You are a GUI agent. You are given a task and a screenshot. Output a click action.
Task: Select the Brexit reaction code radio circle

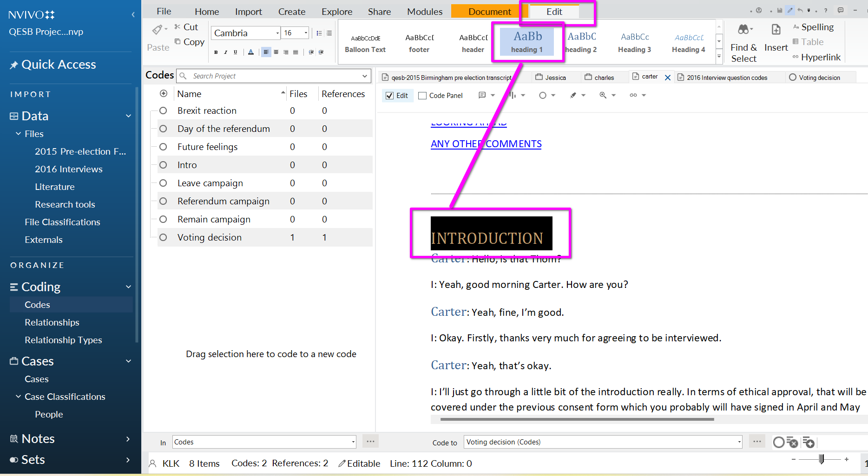click(163, 111)
